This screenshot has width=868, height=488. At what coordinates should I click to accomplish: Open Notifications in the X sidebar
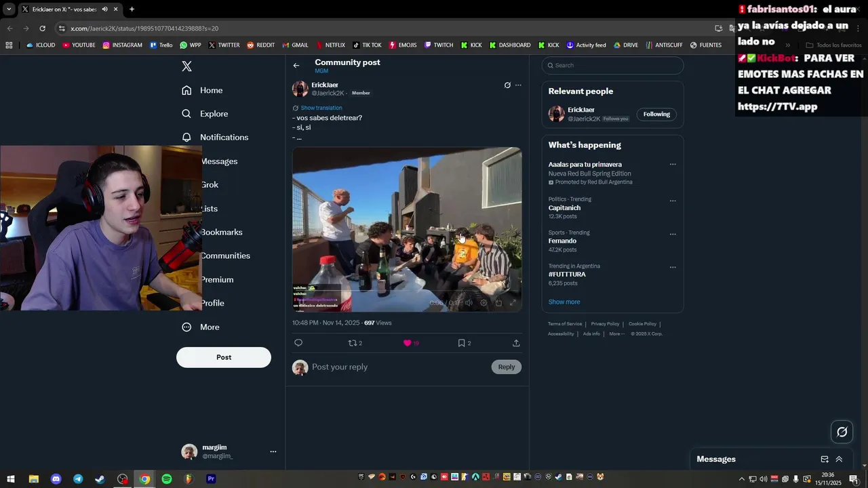pyautogui.click(x=215, y=137)
